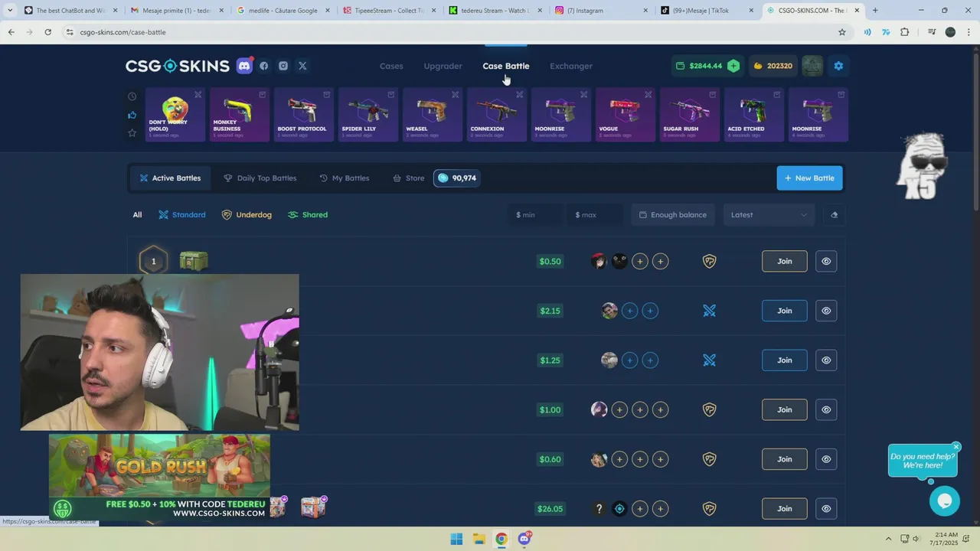Close the 'Do you need help?' popup

click(956, 447)
